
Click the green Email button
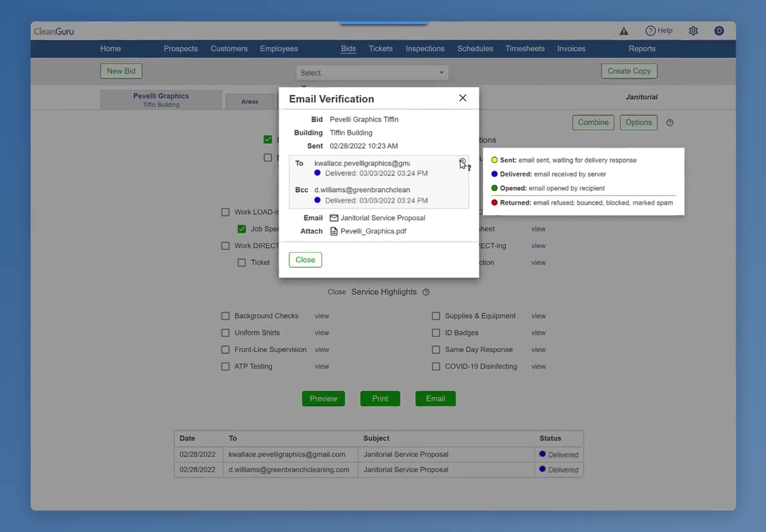(x=436, y=399)
